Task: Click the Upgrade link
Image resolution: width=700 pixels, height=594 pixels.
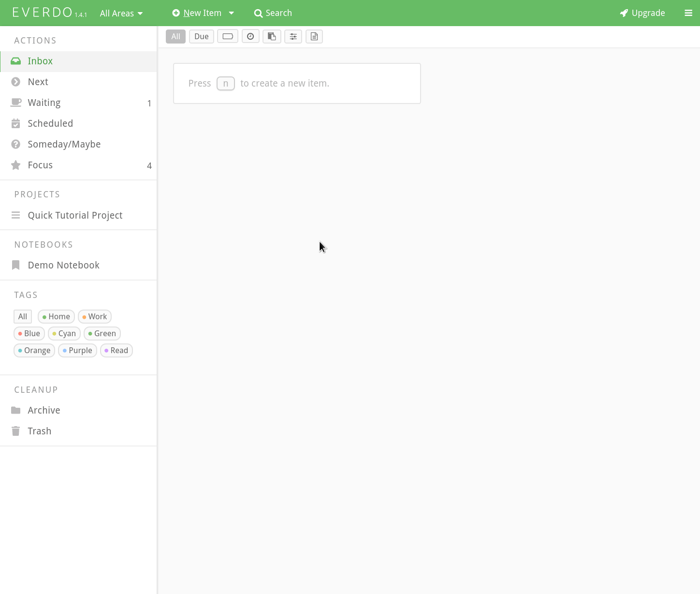Action: pyautogui.click(x=642, y=13)
